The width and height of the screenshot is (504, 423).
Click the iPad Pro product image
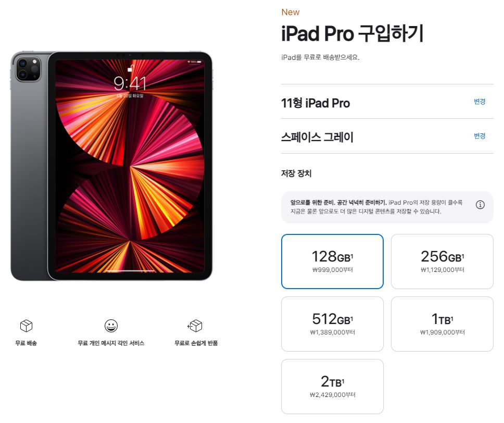click(x=111, y=166)
